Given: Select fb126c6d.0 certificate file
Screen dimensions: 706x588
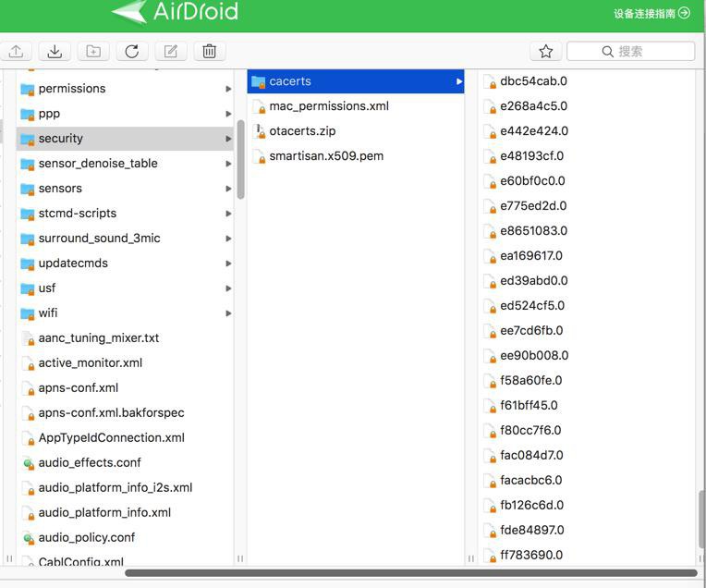Looking at the screenshot, I should pyautogui.click(x=587, y=506).
